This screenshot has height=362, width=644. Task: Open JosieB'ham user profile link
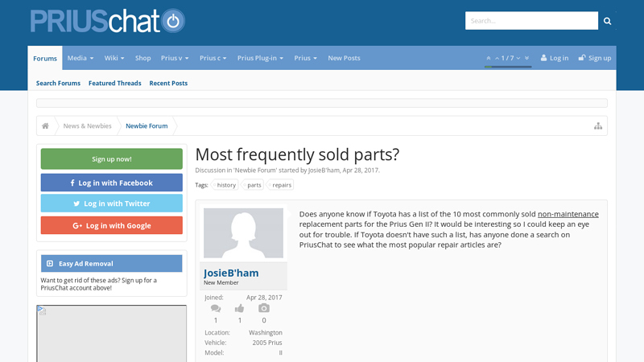(x=231, y=273)
